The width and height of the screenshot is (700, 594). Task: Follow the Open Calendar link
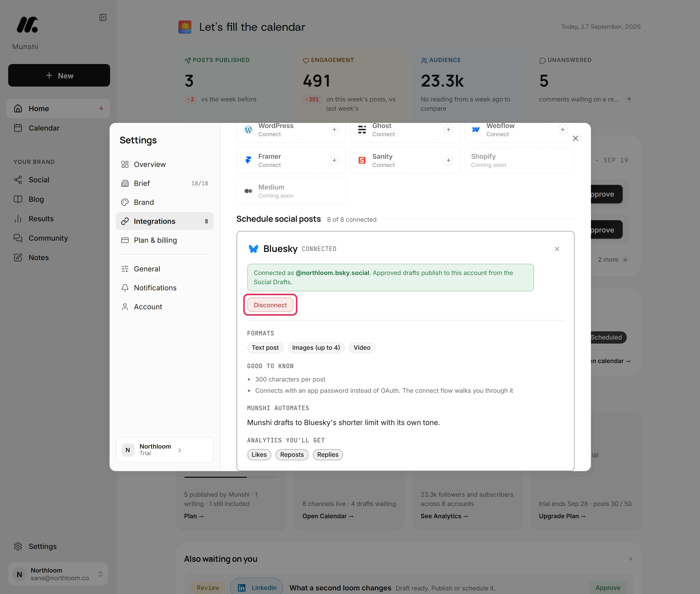pyautogui.click(x=328, y=516)
